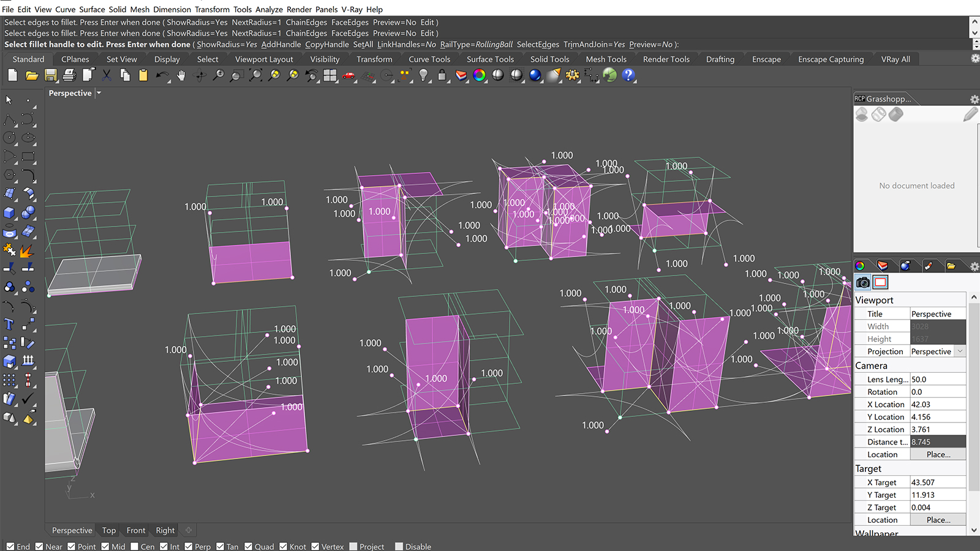Click the Grasshopper green icon
This screenshot has width=980, height=551.
610,75
